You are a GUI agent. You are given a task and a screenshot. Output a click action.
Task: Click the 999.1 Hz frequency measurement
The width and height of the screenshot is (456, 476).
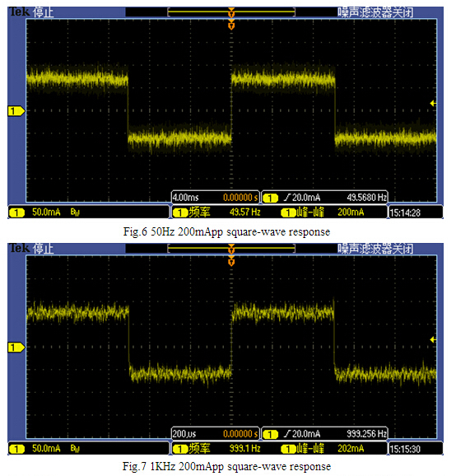(x=245, y=448)
